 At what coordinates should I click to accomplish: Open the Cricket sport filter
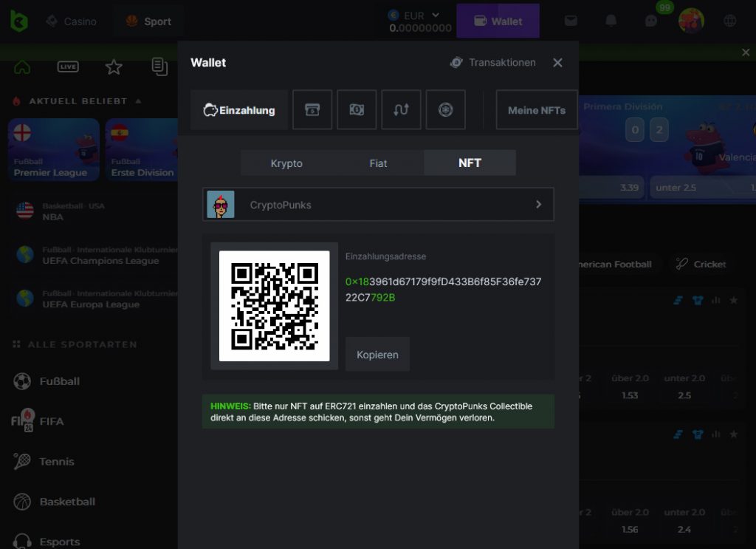pyautogui.click(x=701, y=264)
